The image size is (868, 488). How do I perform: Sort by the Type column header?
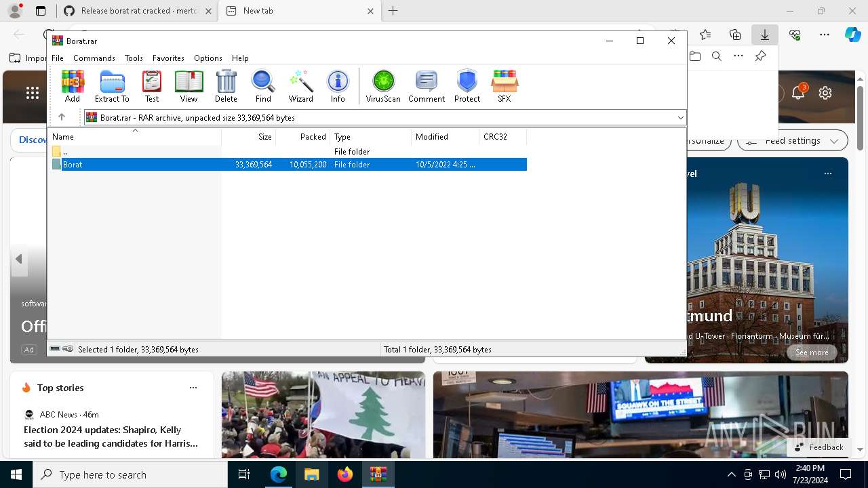pos(371,137)
